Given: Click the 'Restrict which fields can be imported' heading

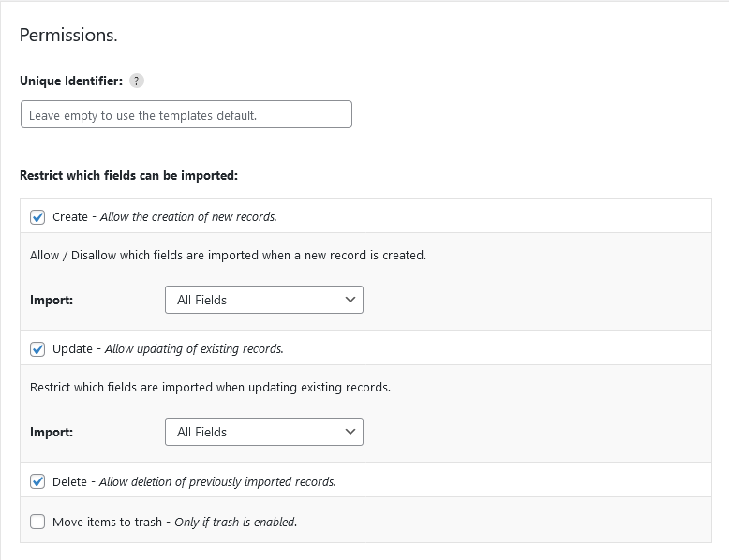Looking at the screenshot, I should pyautogui.click(x=128, y=176).
